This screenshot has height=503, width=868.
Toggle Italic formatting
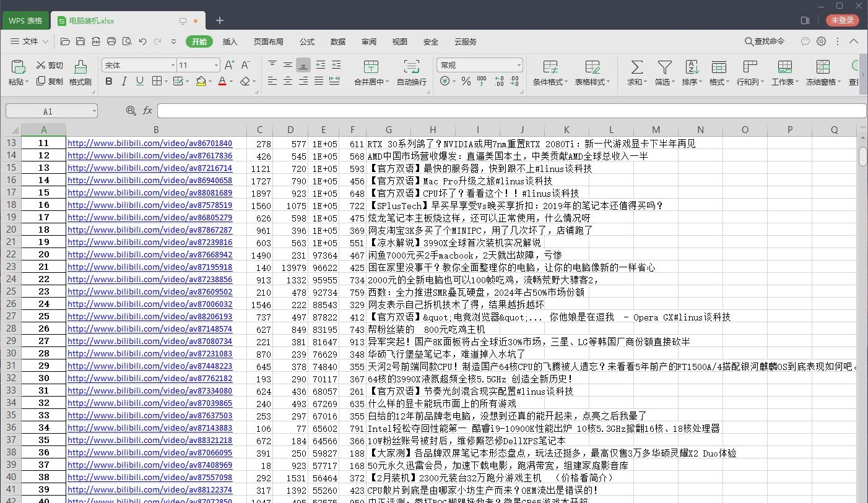[x=123, y=81]
